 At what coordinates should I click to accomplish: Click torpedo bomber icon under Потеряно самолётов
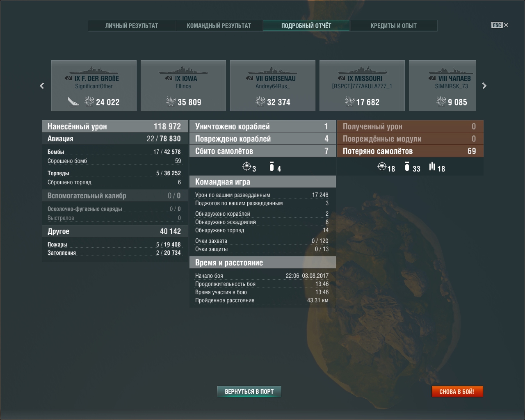click(x=432, y=167)
